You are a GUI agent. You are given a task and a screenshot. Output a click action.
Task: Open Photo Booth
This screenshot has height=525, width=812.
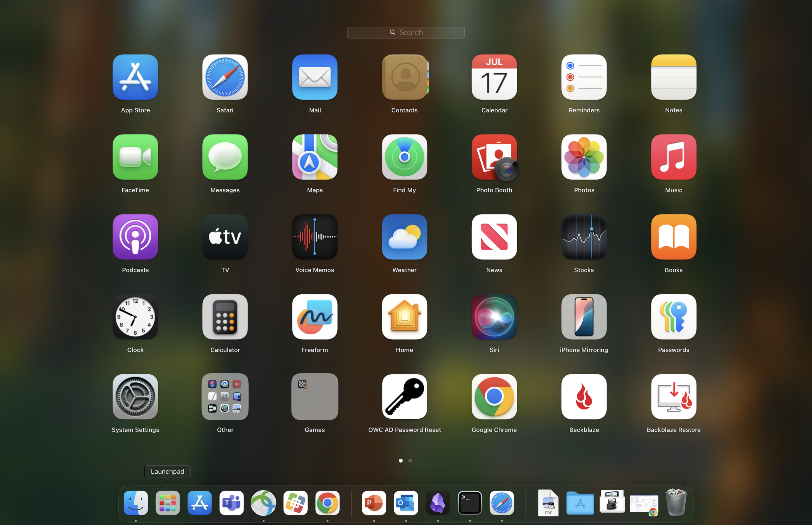[x=494, y=157]
